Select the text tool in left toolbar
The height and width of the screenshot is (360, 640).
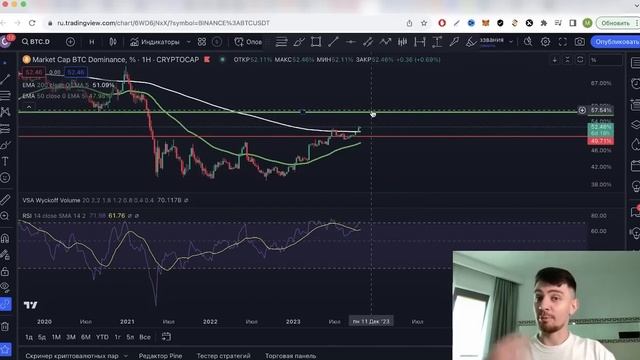[x=5, y=161]
